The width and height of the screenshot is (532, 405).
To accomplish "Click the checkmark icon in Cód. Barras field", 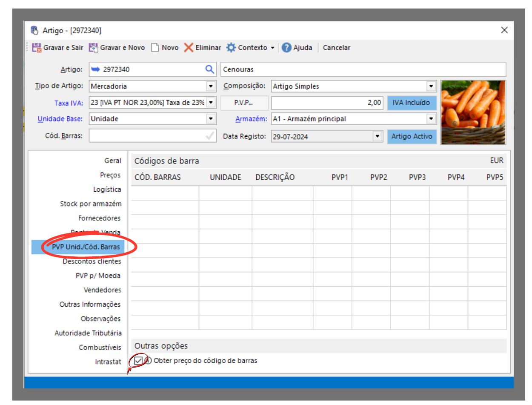I will 209,136.
